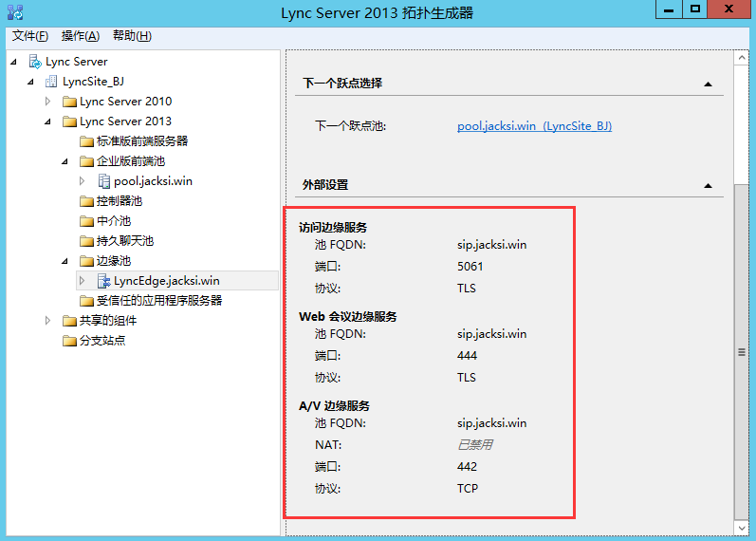Maximize the Topology Builder window
This screenshot has width=756, height=541.
click(x=694, y=9)
